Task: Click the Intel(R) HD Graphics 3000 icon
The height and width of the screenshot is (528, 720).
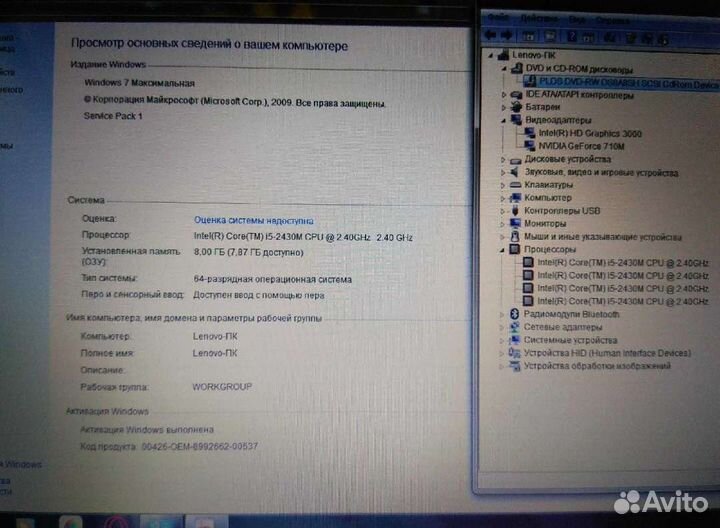Action: 529,133
